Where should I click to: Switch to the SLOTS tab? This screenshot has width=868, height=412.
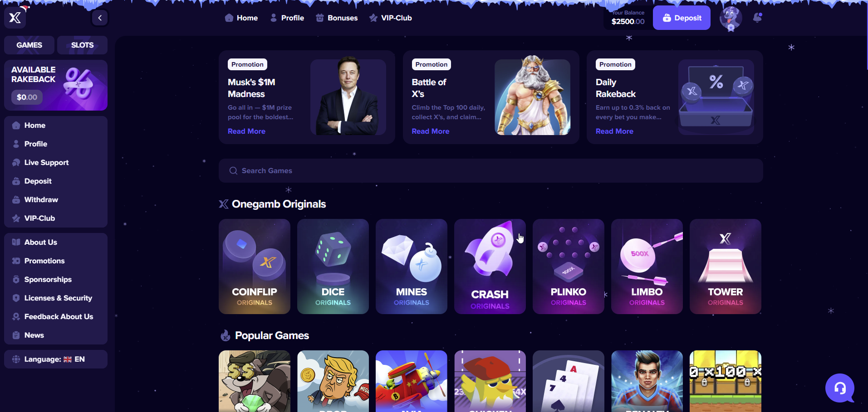coord(82,45)
